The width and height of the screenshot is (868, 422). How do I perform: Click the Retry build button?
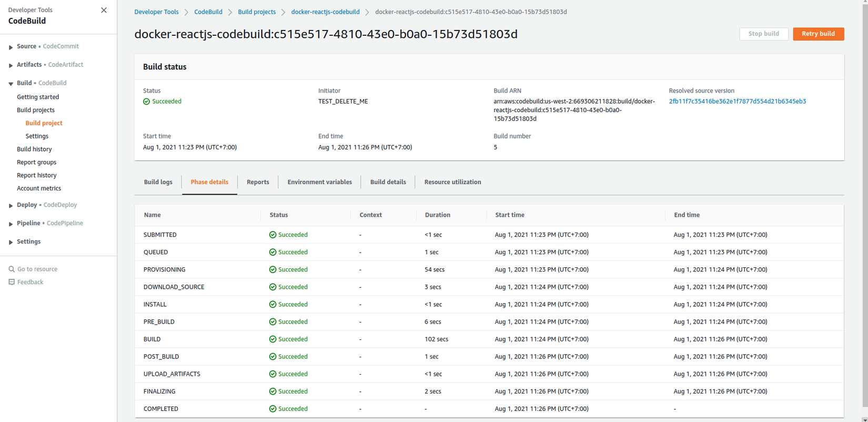click(818, 34)
